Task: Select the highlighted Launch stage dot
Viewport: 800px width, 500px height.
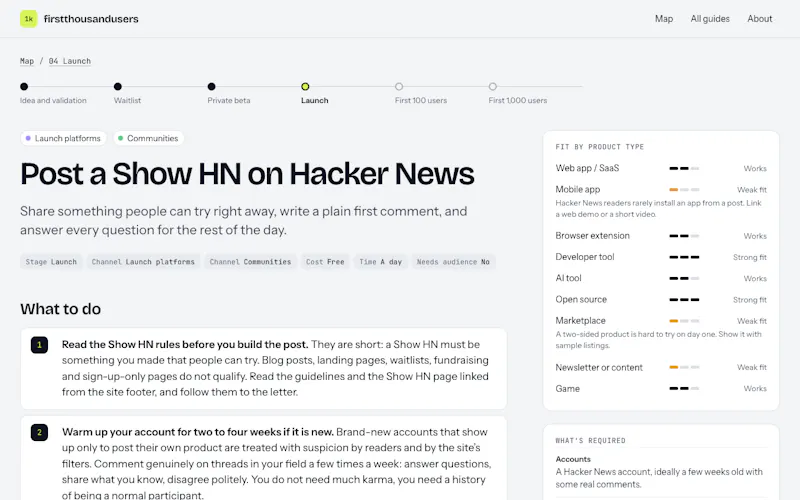Action: pos(305,86)
